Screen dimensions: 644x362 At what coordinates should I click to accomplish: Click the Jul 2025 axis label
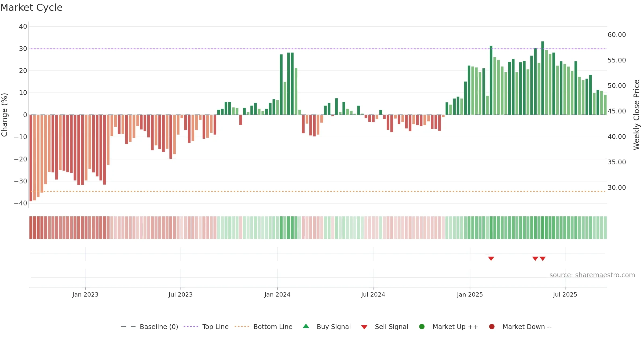[565, 294]
